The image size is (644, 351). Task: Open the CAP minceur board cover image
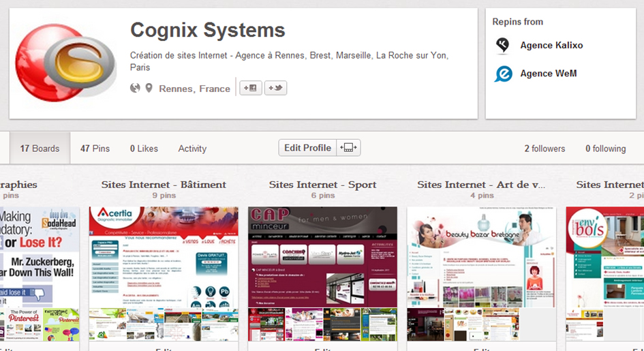[322, 257]
